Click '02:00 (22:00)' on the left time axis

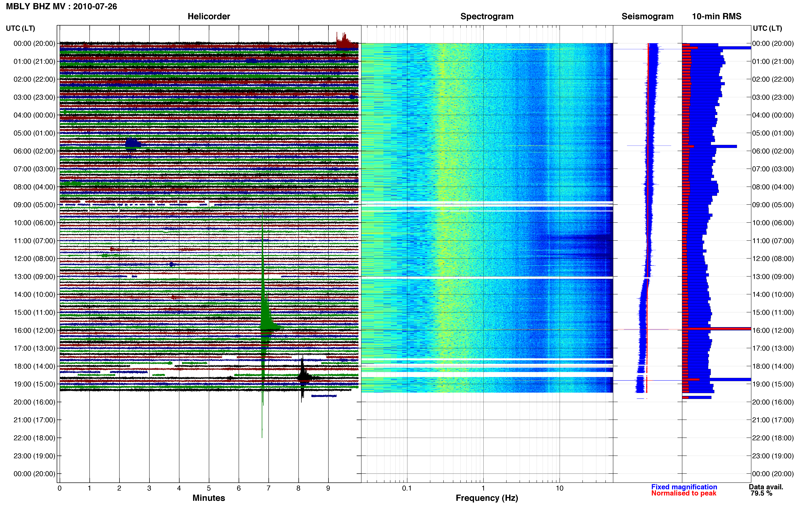pyautogui.click(x=34, y=79)
